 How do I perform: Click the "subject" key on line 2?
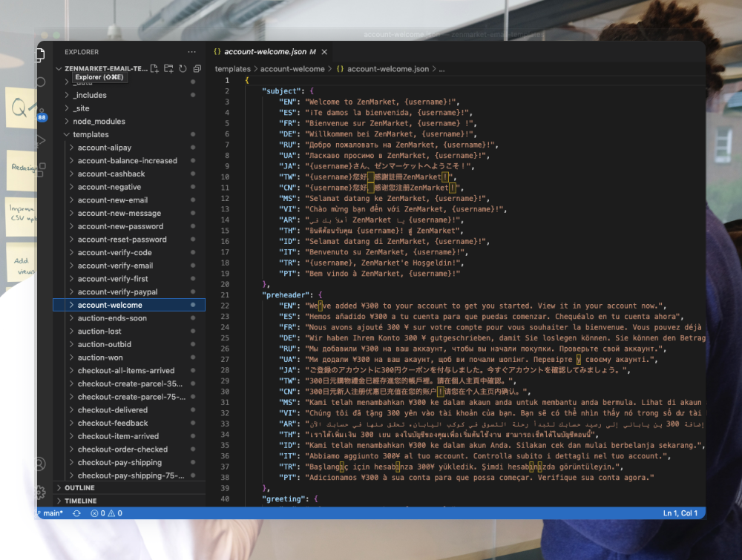tap(281, 90)
